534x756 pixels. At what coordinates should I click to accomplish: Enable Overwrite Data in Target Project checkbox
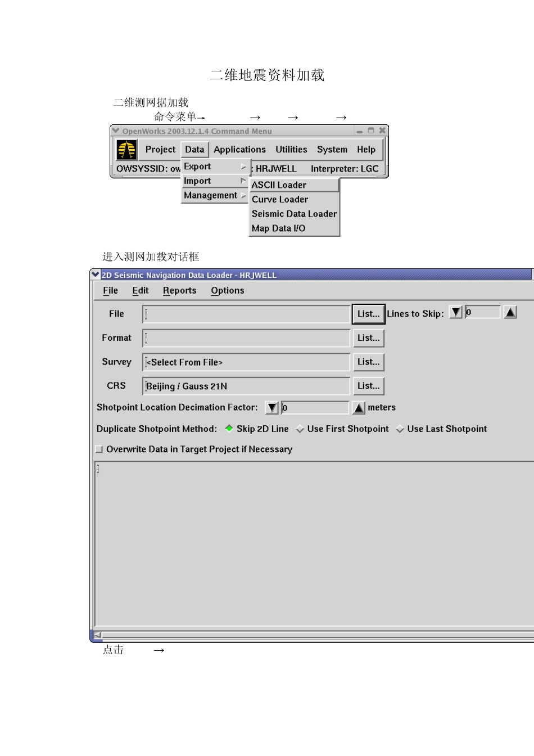pos(99,449)
